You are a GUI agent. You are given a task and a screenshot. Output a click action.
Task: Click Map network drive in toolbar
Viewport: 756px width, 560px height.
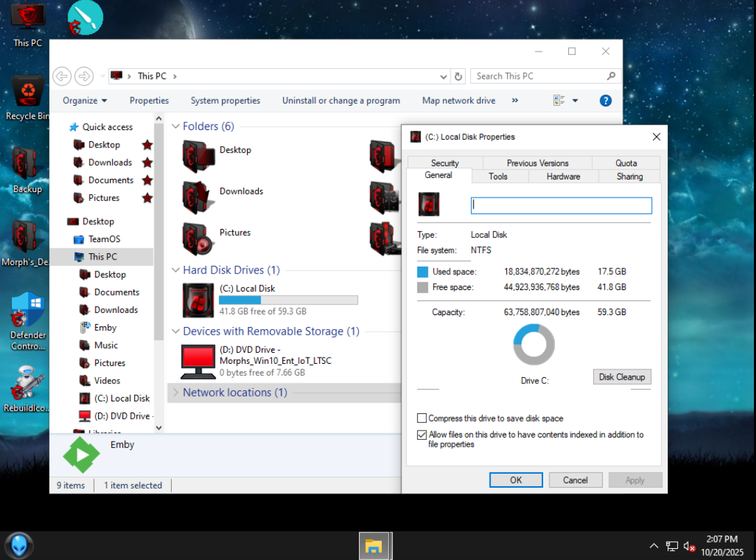point(458,100)
